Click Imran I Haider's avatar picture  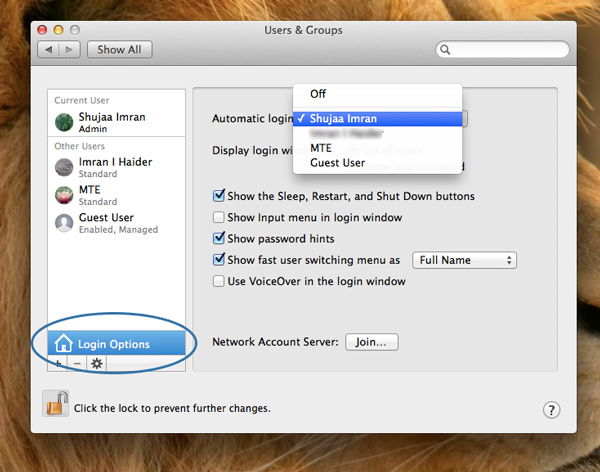64,167
